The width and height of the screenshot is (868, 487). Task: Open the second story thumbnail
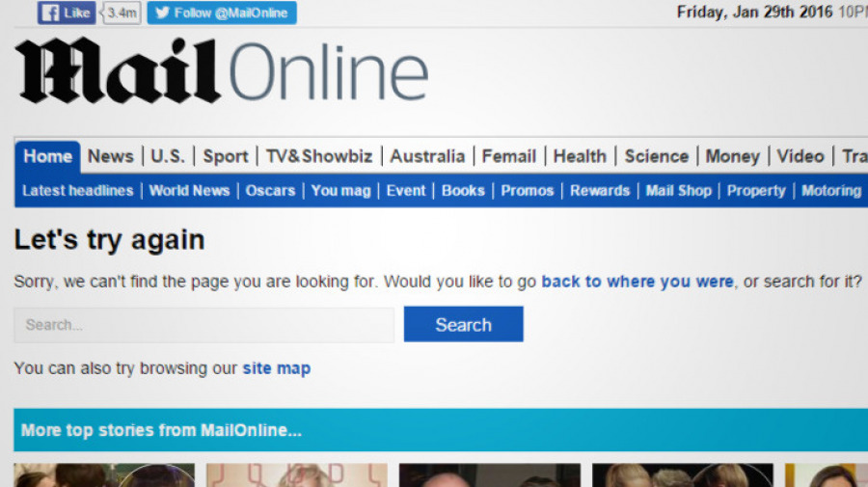click(297, 475)
